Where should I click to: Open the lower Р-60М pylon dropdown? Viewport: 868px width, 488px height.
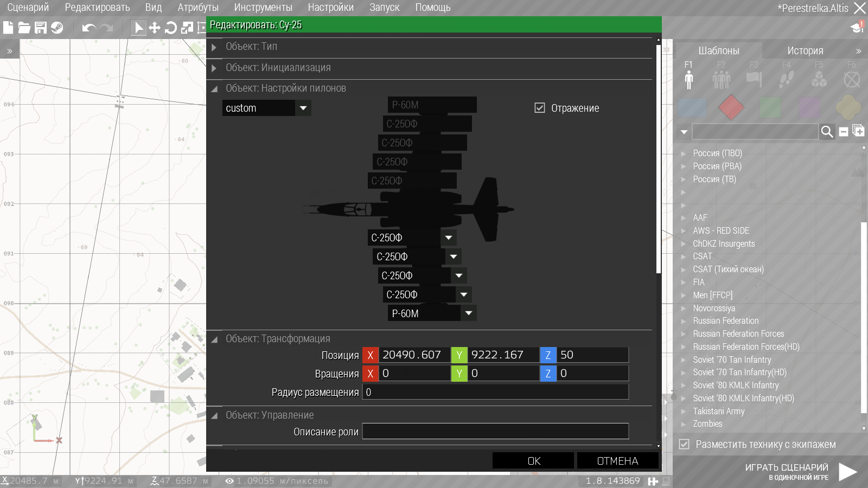(x=469, y=313)
